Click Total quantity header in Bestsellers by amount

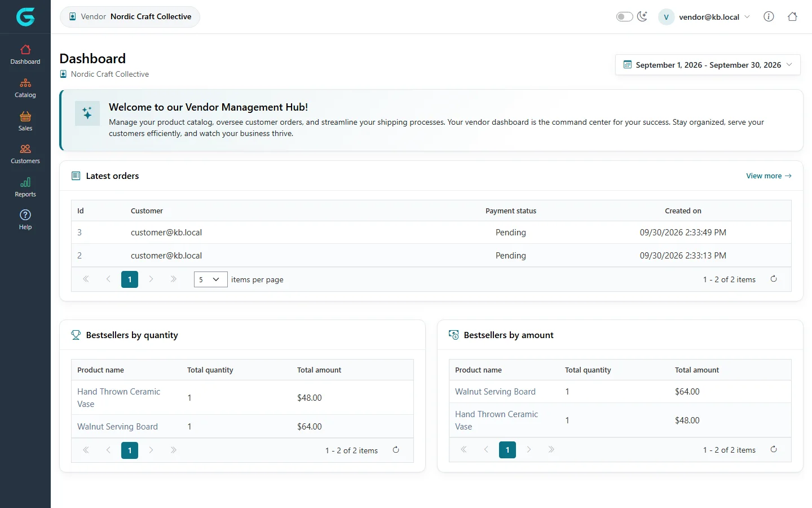pyautogui.click(x=588, y=370)
